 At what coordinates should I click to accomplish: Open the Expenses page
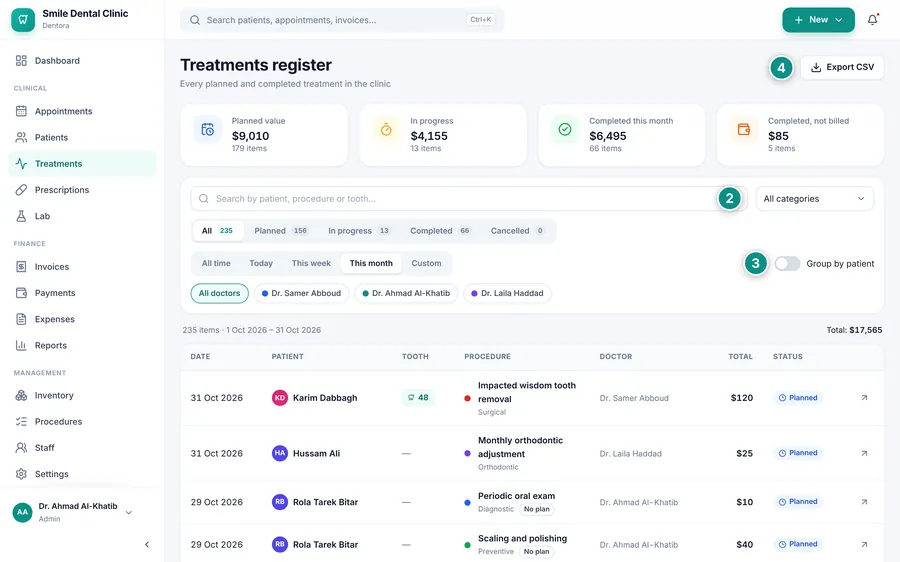(82, 319)
